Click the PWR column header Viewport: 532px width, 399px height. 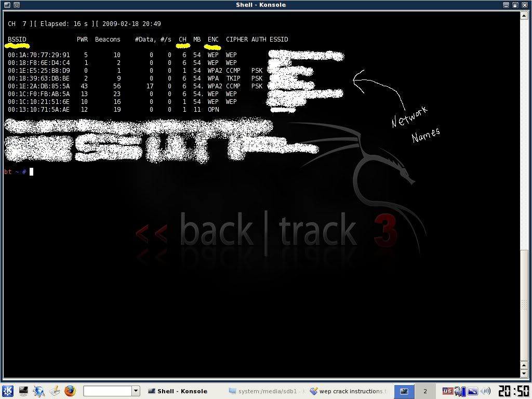coord(82,39)
